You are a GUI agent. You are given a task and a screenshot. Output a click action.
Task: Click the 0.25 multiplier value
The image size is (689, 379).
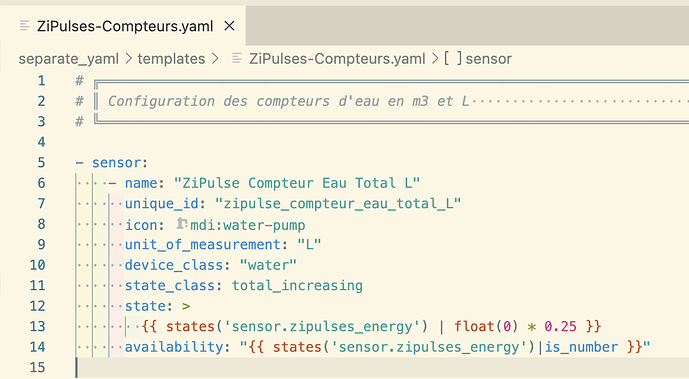(560, 326)
